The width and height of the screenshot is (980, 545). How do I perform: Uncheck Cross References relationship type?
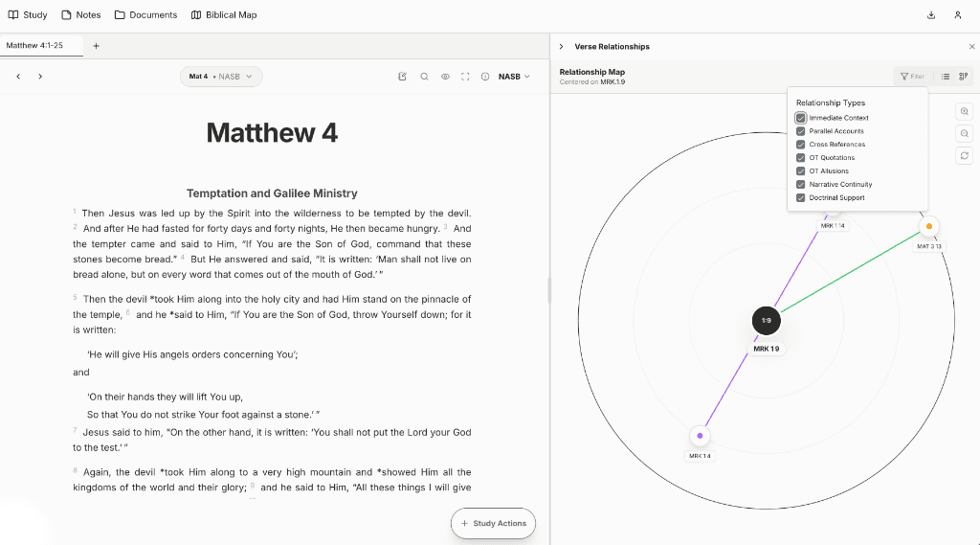pos(801,145)
